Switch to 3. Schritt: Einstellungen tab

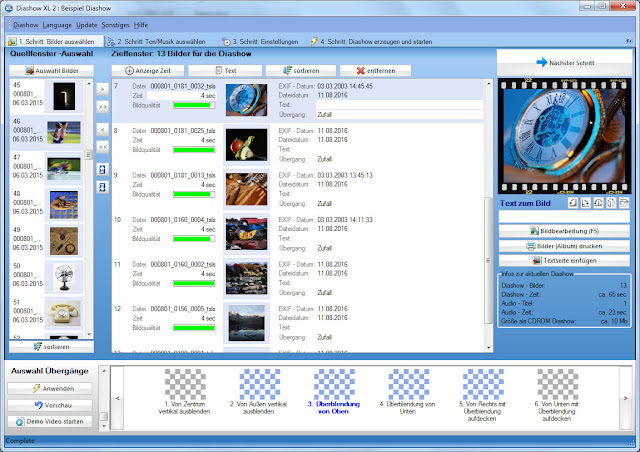click(x=260, y=42)
